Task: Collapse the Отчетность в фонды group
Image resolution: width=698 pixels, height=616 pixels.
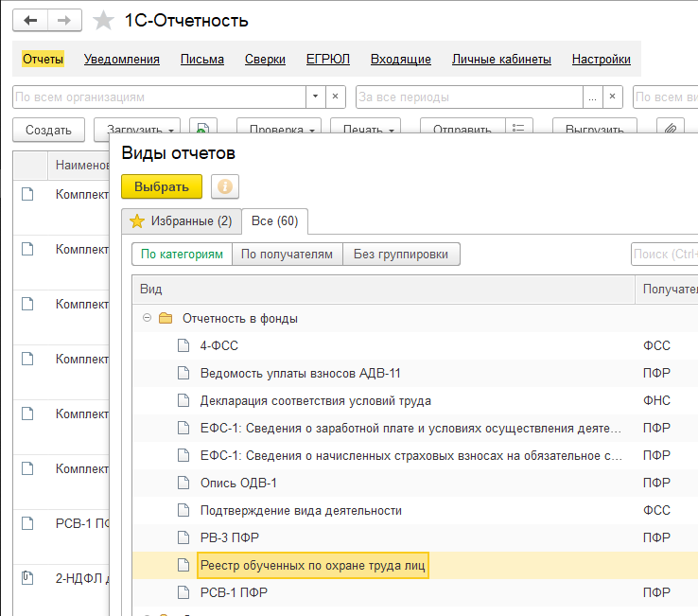Action: tap(147, 318)
